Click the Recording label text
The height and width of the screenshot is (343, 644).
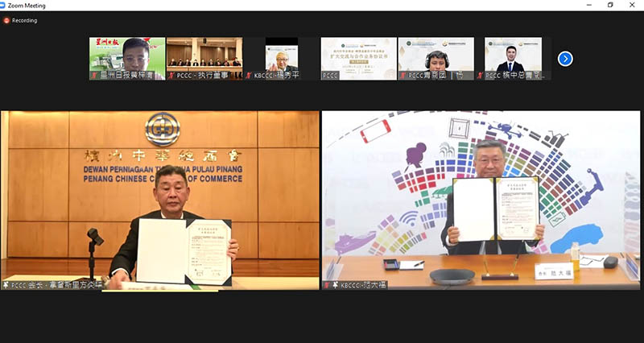coord(25,20)
